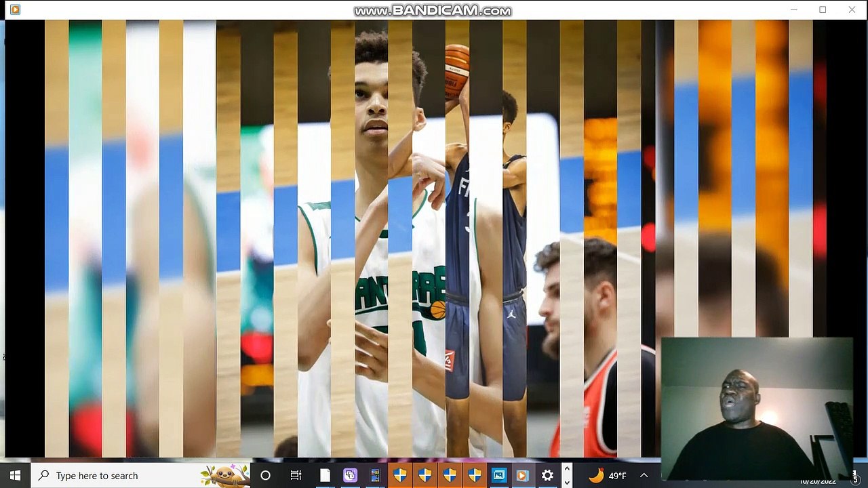868x488 pixels.
Task: Click the webcam overlay video feed
Action: coord(757,409)
